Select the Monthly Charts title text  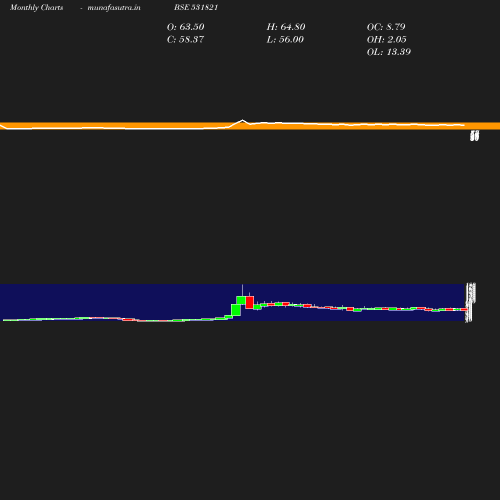click(x=36, y=7)
